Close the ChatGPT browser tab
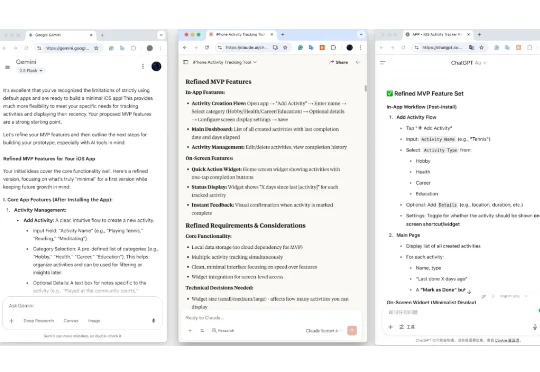 [x=468, y=34]
